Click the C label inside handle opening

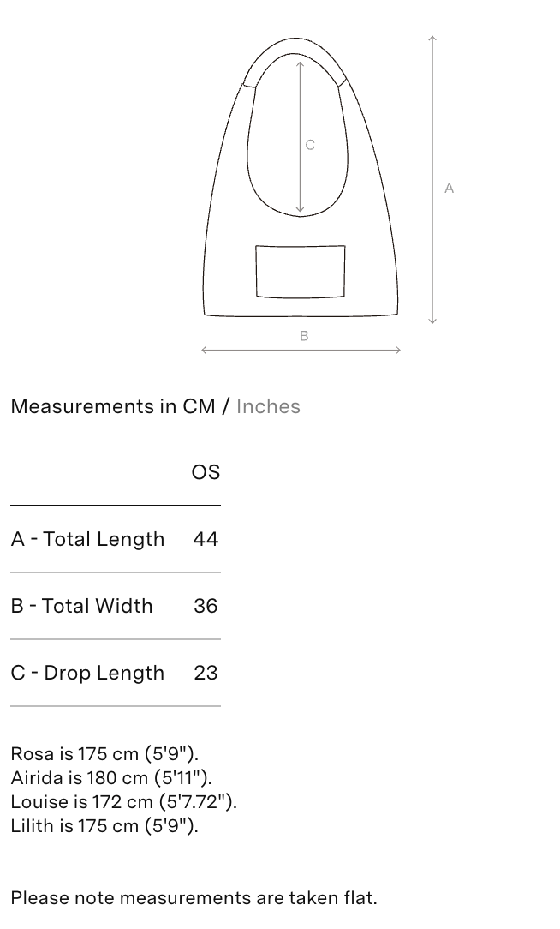pos(310,145)
